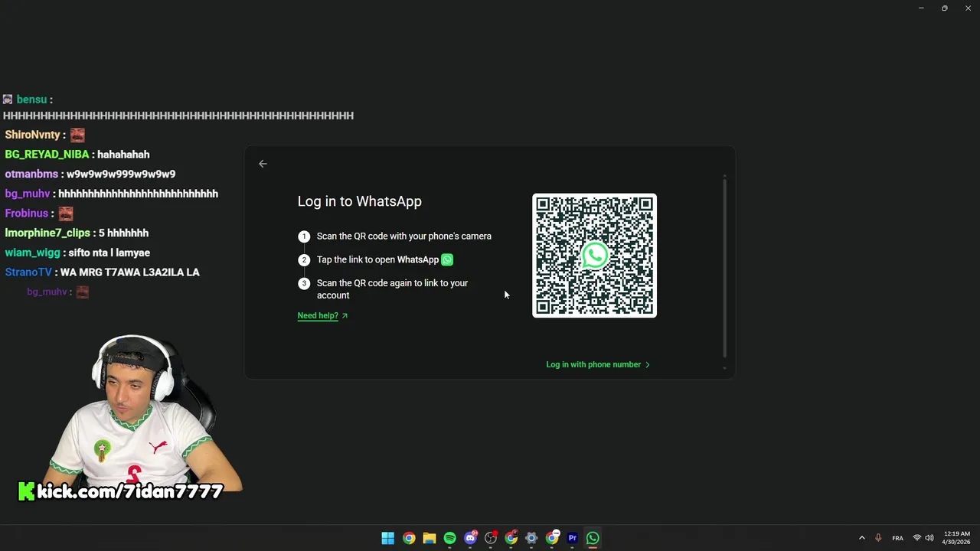Viewport: 980px width, 551px height.
Task: Open the Settings gear in the taskbar
Action: coord(531,538)
